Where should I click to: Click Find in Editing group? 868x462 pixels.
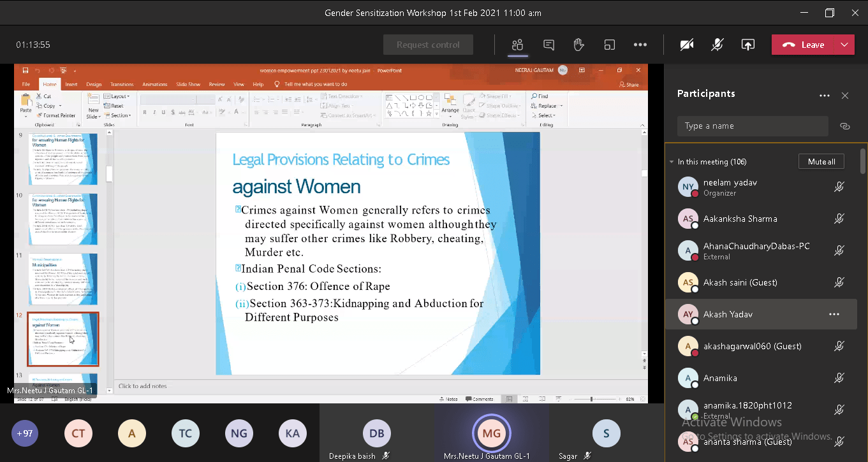click(x=540, y=96)
